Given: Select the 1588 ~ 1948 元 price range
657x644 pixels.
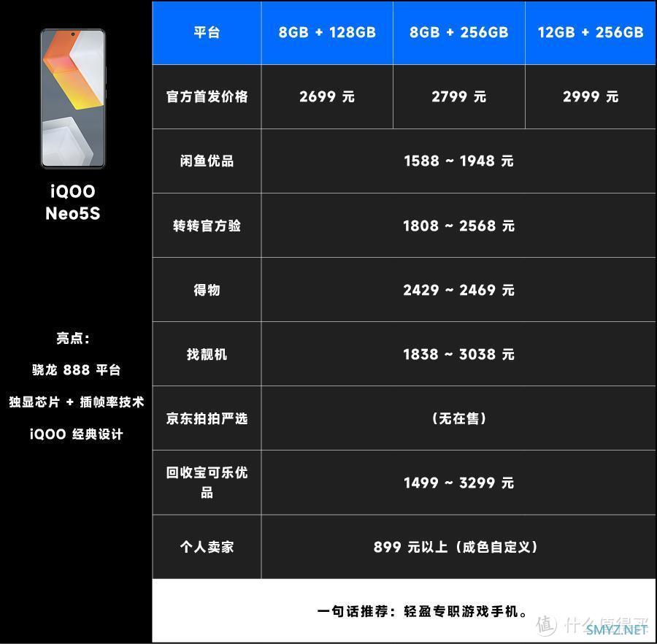Looking at the screenshot, I should click(459, 161).
